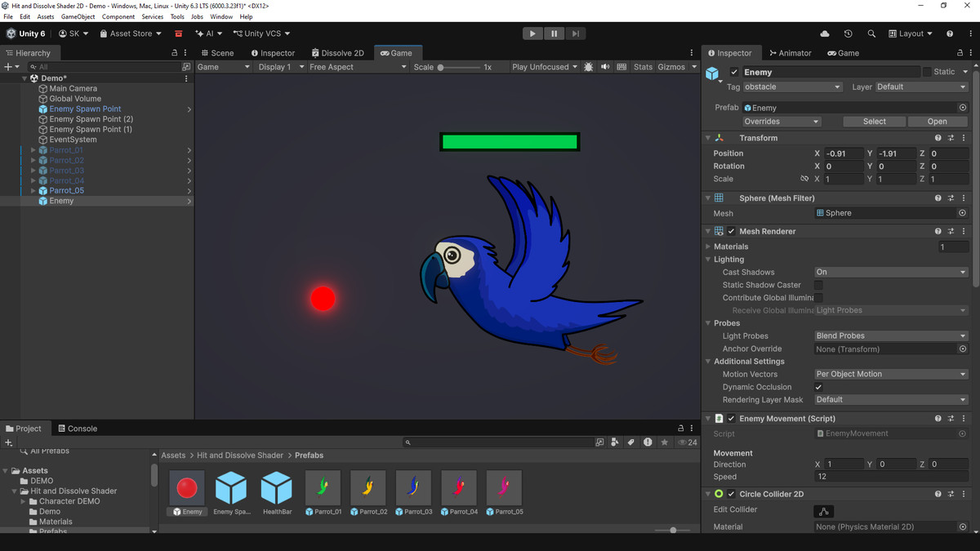The width and height of the screenshot is (980, 551).
Task: Mute audio in the Game view
Action: [605, 67]
